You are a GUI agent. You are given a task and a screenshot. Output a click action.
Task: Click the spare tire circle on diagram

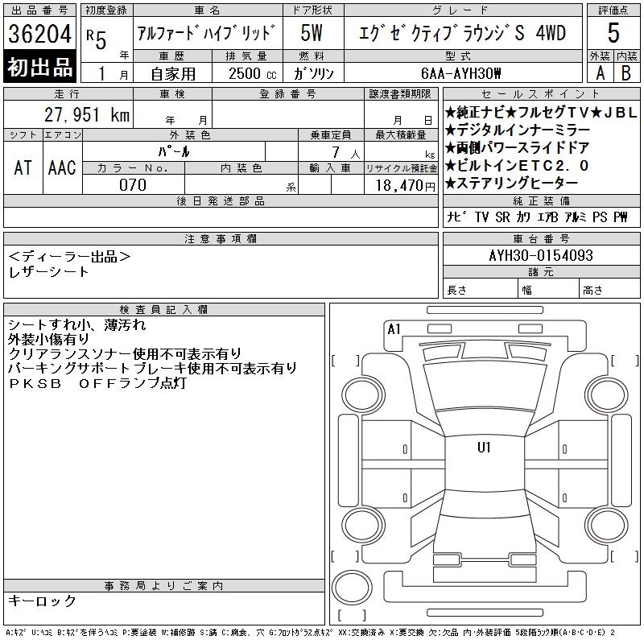pyautogui.click(x=352, y=587)
